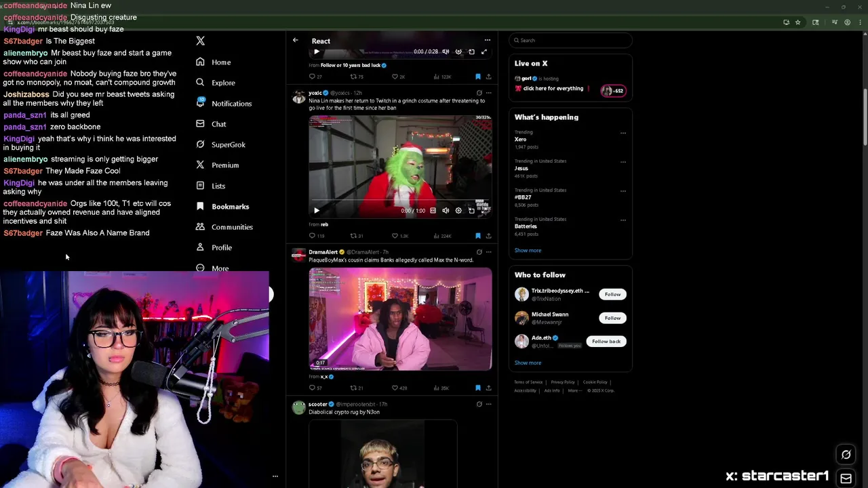Share the yoxic post
Viewport: 868px width, 488px height.
click(x=488, y=236)
